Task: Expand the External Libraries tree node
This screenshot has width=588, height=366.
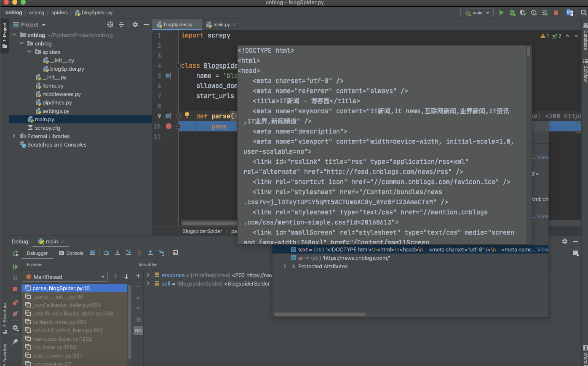Action: tap(14, 136)
